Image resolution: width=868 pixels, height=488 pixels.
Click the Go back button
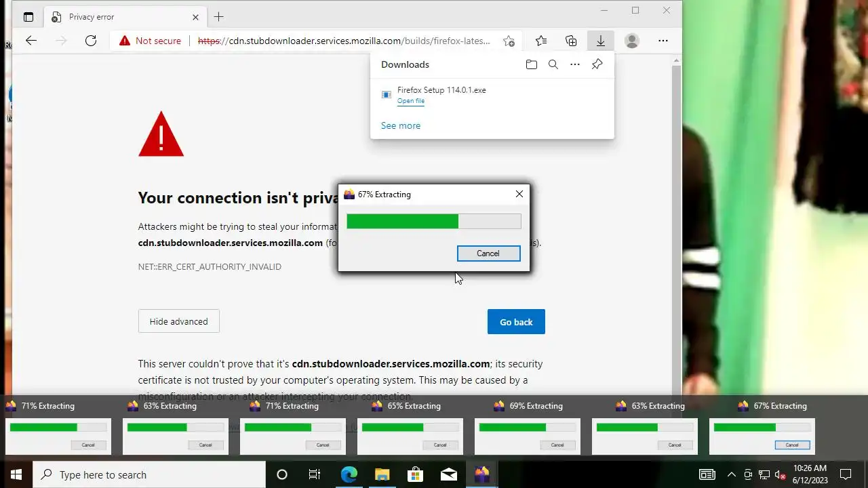(x=516, y=322)
